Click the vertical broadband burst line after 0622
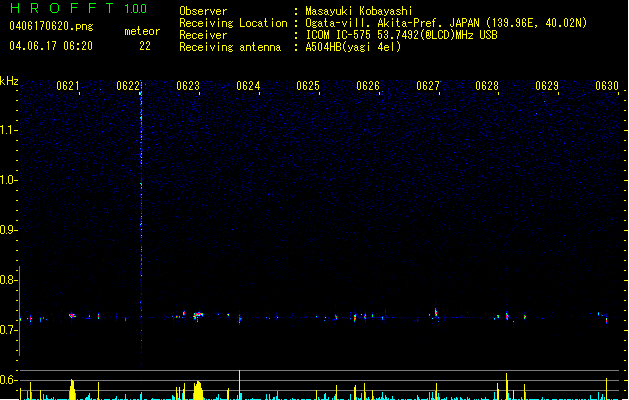The image size is (629, 400). pyautogui.click(x=141, y=225)
